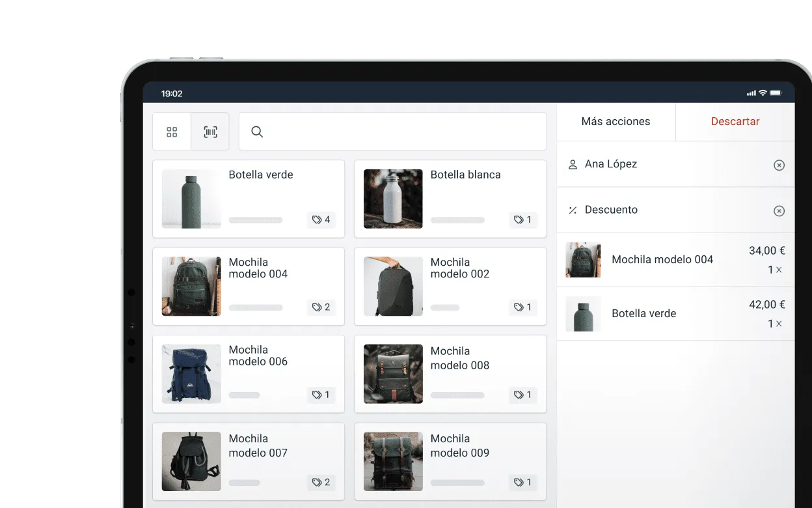Select the Mochila modelo 004 product card

pyautogui.click(x=249, y=287)
